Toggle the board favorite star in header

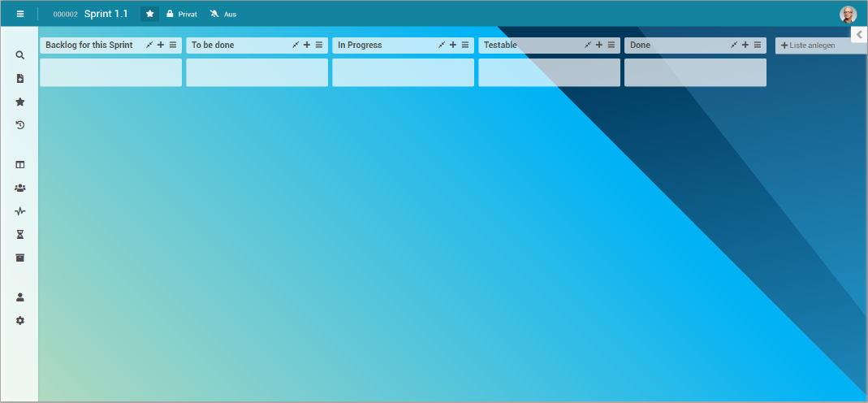[x=149, y=14]
